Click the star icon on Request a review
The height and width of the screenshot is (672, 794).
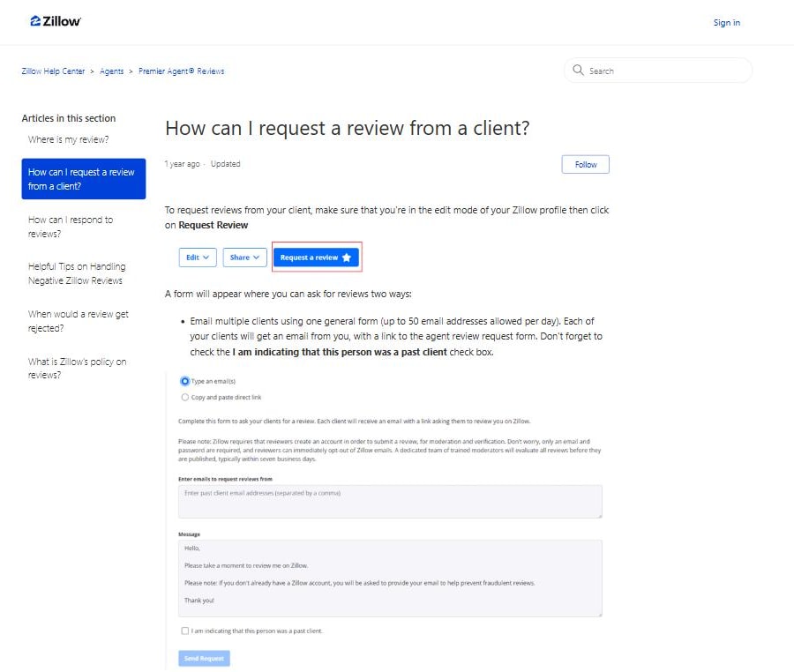[347, 258]
